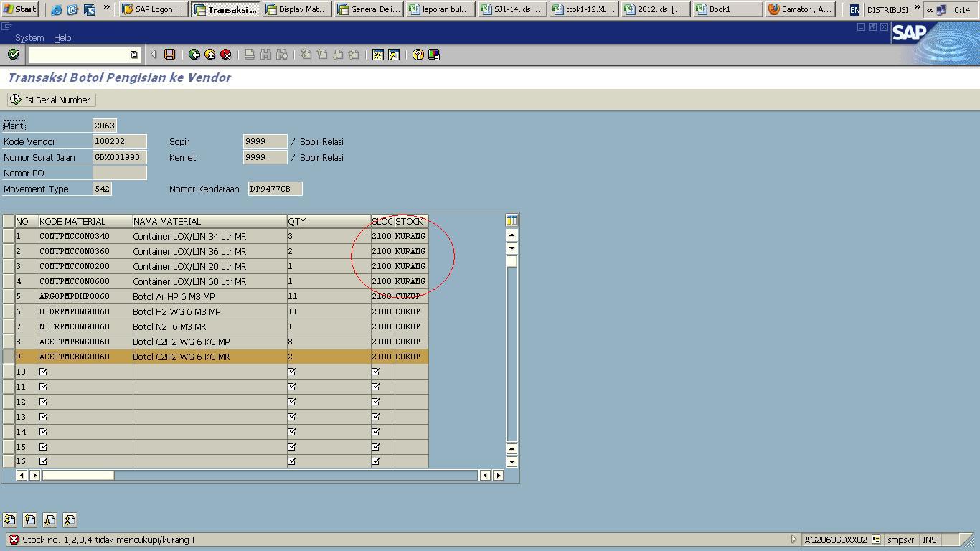Open the System menu

point(29,37)
